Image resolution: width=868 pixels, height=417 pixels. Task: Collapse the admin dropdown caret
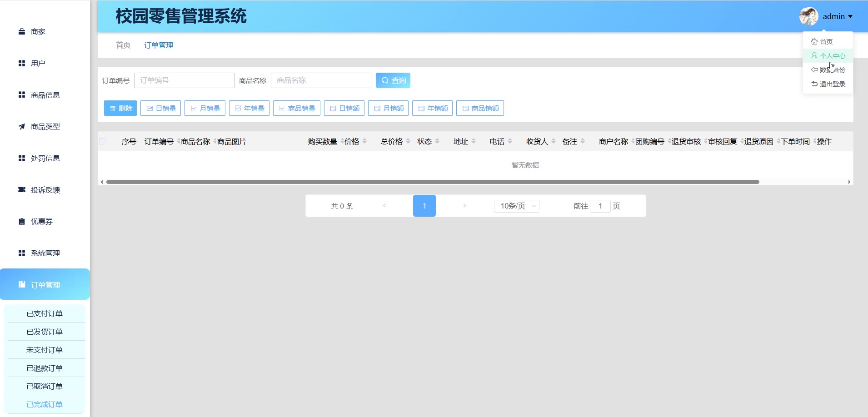[850, 16]
